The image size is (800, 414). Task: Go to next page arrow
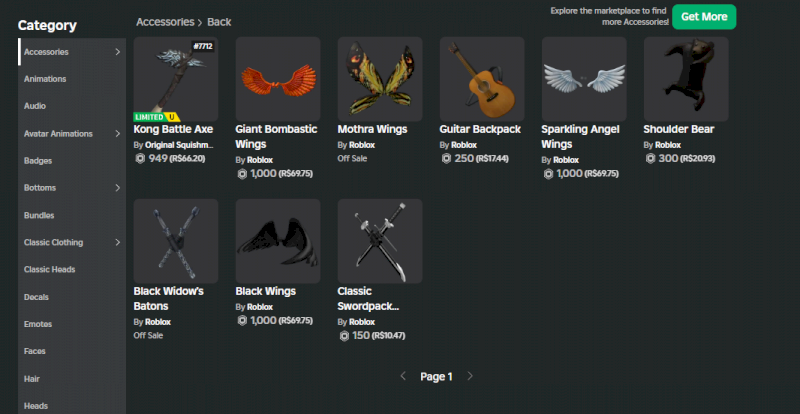pyautogui.click(x=470, y=377)
